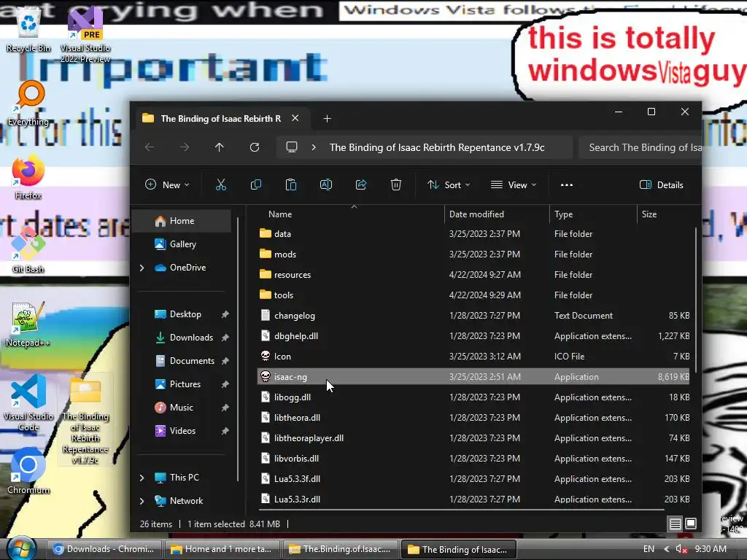The image size is (747, 560).
Task: Select the data folder
Action: coord(473,234)
